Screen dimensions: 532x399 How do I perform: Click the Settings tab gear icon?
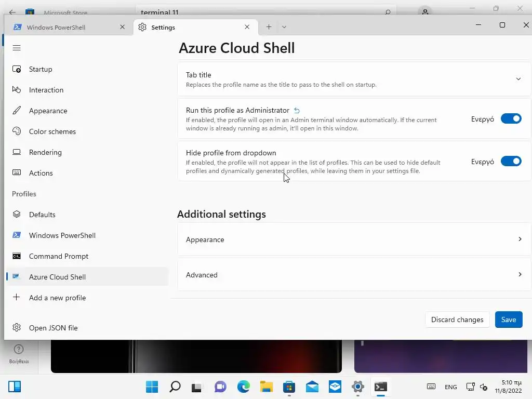[142, 27]
